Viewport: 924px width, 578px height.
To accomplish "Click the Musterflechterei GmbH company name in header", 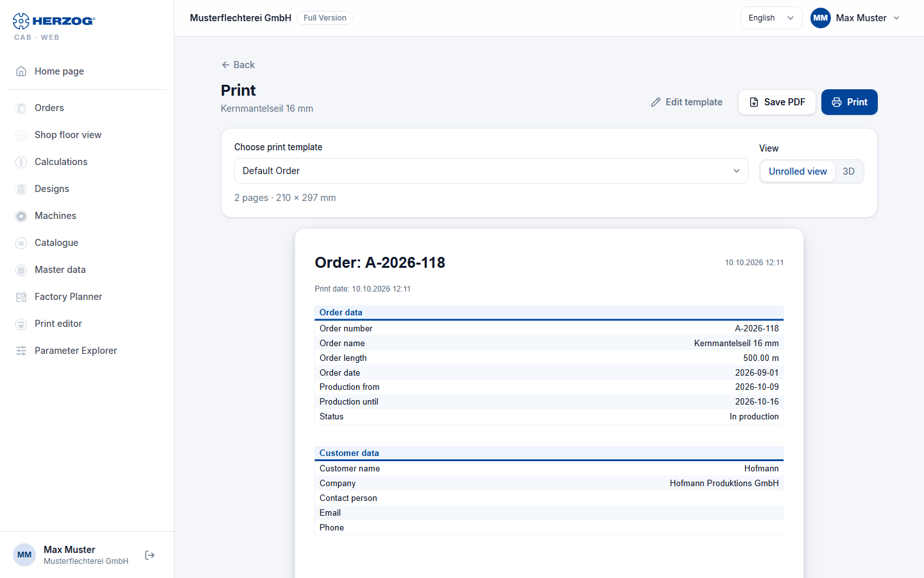I will pos(241,18).
